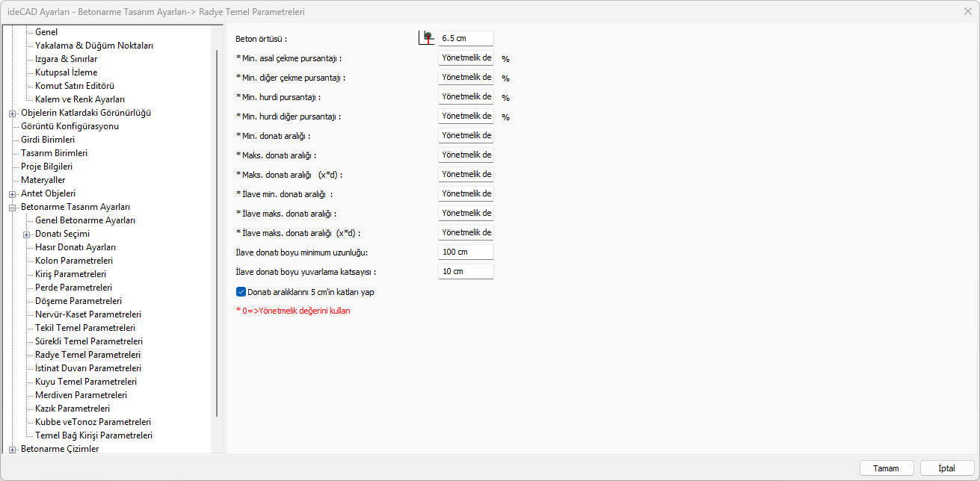The image size is (980, 481).
Task: Click the concrete cover icon beside Beton örtüsü
Action: click(x=427, y=38)
